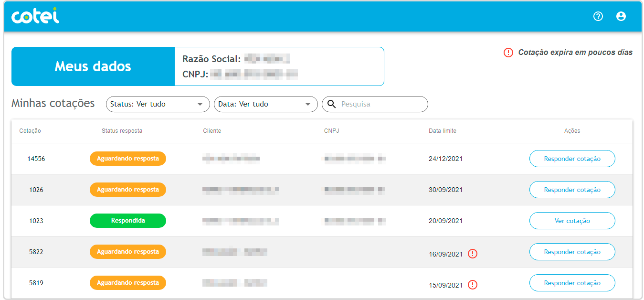This screenshot has width=644, height=300.
Task: Click the Cotei logo
Action: coord(35,16)
